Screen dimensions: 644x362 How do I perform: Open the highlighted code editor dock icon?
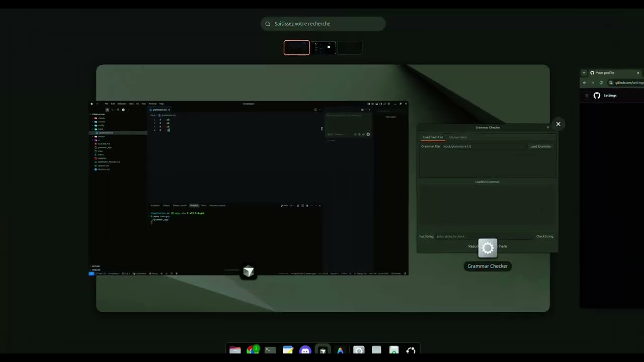click(x=323, y=350)
